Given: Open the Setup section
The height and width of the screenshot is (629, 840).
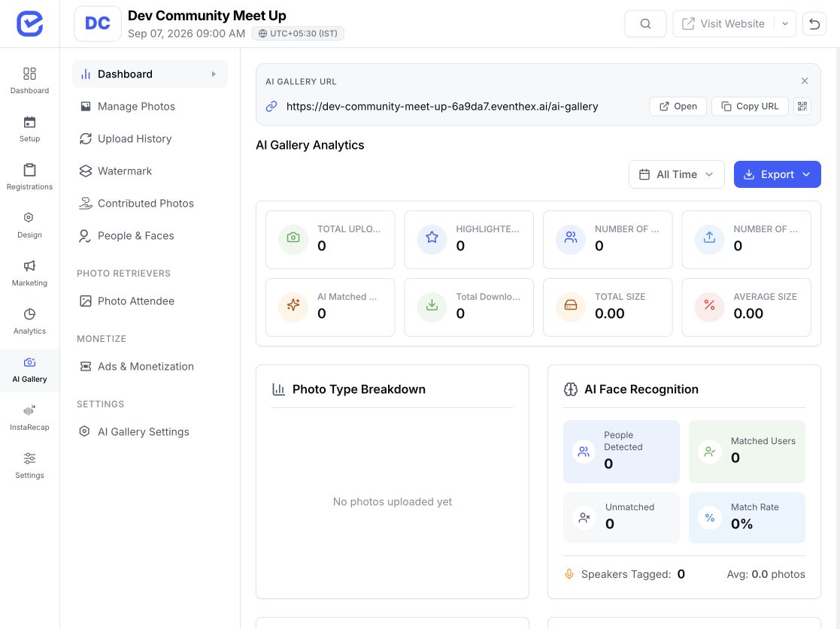Looking at the screenshot, I should (x=29, y=129).
